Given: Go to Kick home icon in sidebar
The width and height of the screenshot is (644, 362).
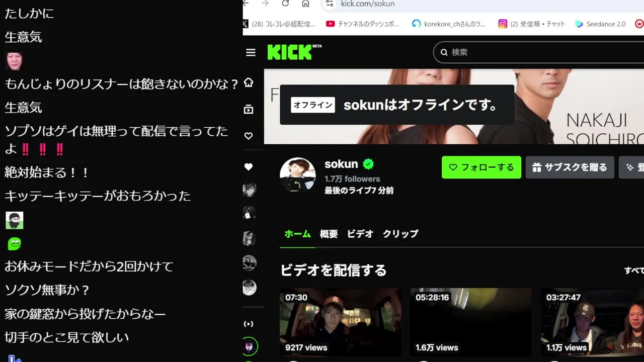Looking at the screenshot, I should click(249, 82).
